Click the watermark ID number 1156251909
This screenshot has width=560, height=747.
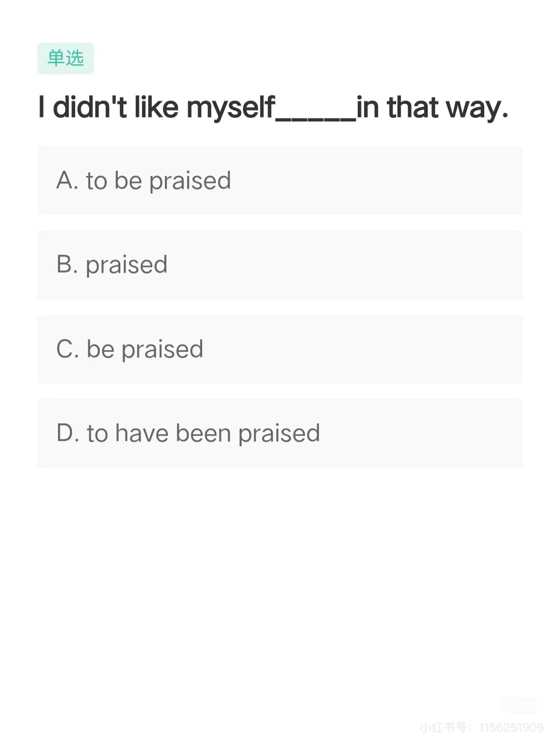tap(511, 727)
